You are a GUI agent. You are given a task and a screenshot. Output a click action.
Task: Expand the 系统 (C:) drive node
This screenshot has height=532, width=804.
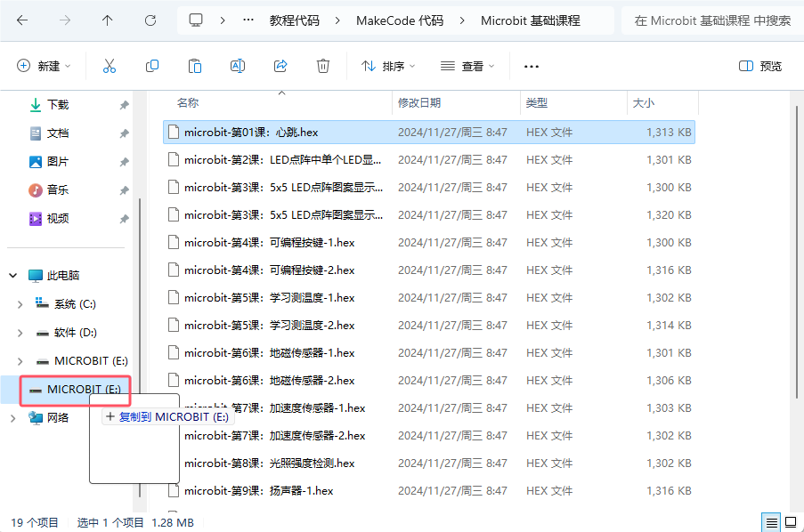20,304
